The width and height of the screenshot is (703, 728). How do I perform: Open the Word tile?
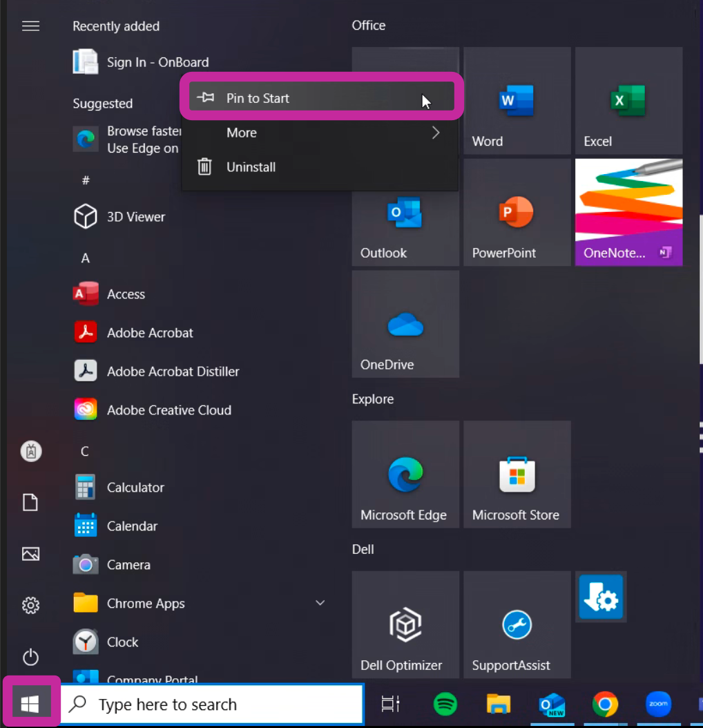[517, 101]
